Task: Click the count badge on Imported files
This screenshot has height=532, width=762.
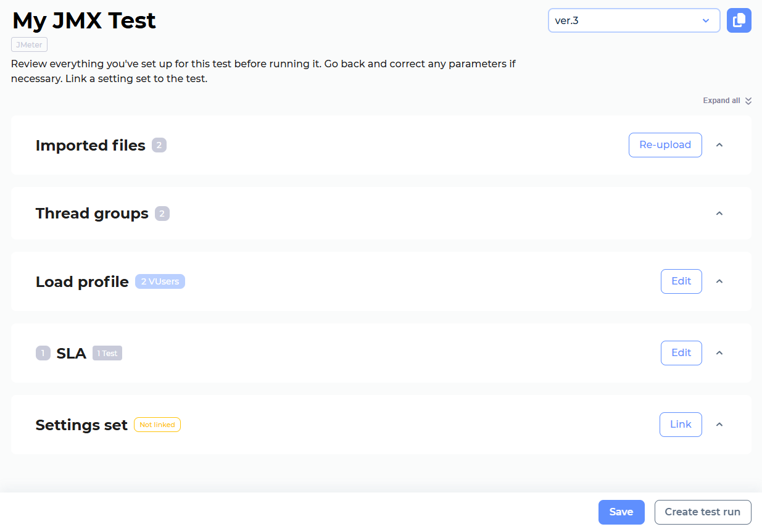Action: click(x=160, y=144)
